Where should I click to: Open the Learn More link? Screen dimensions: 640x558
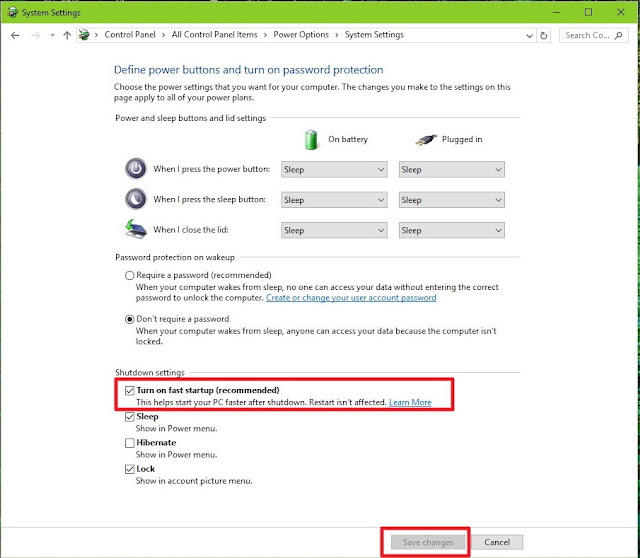point(410,402)
